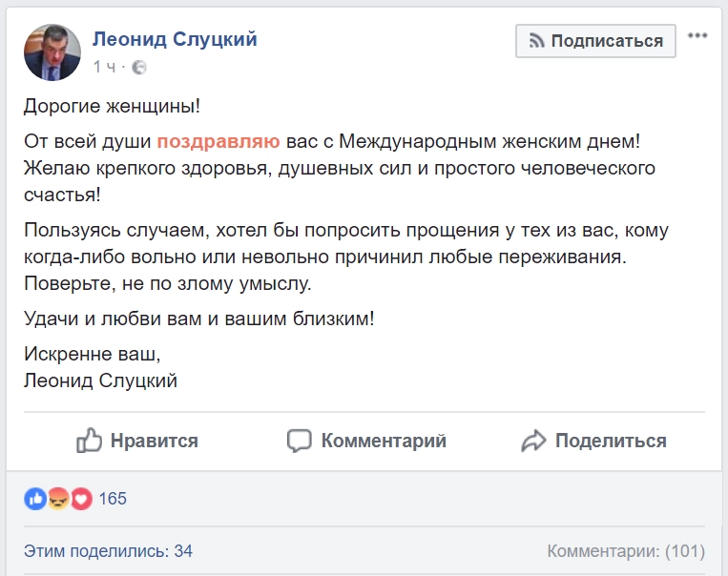Click the Подписаться subscribe button
This screenshot has height=576, width=728.
click(595, 41)
